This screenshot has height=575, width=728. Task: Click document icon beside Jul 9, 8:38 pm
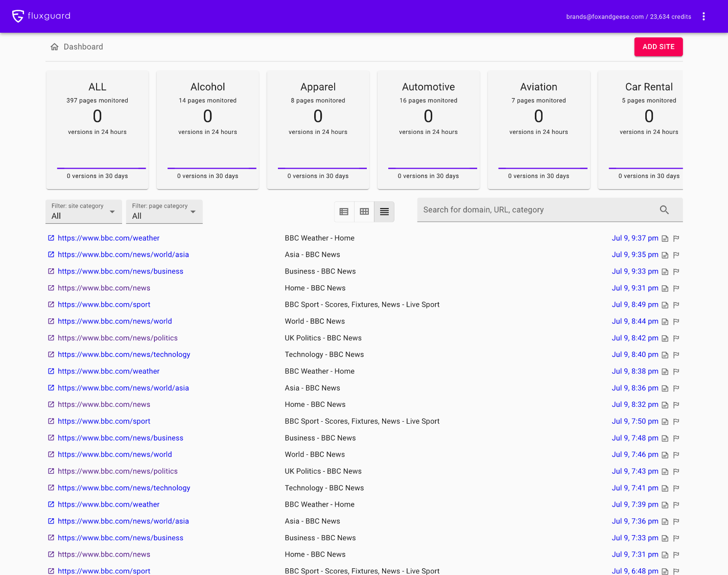665,372
